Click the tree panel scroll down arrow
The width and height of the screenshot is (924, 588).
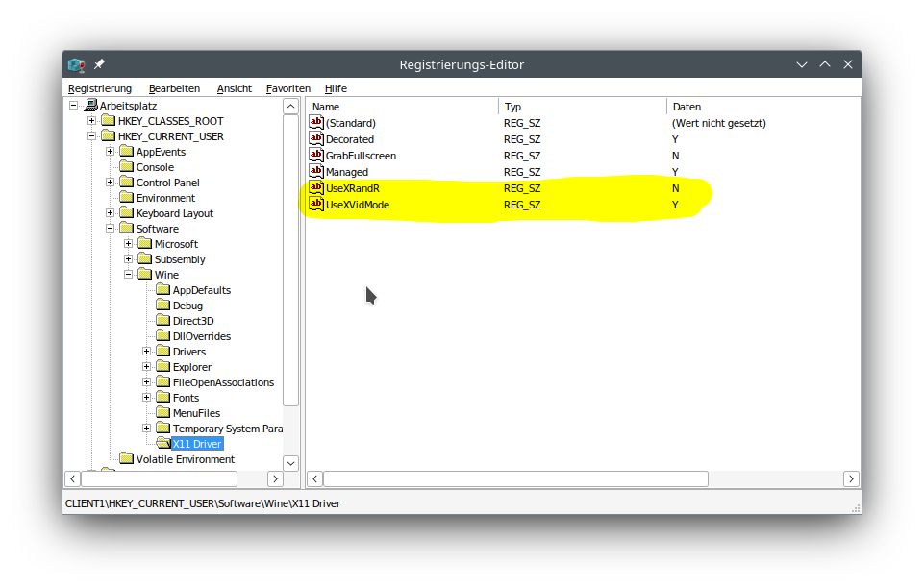[291, 463]
